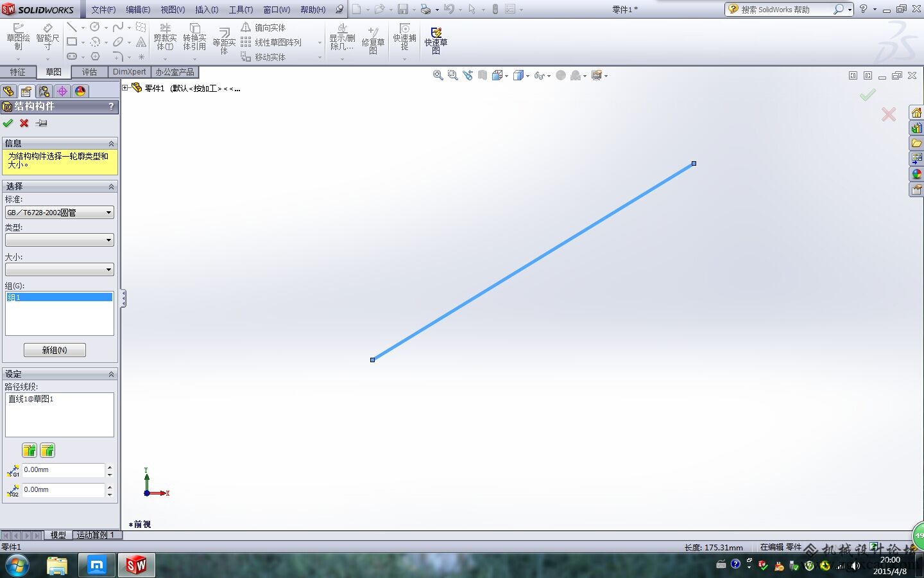Image resolution: width=924 pixels, height=578 pixels.
Task: Open the Windows Start button
Action: click(x=17, y=566)
